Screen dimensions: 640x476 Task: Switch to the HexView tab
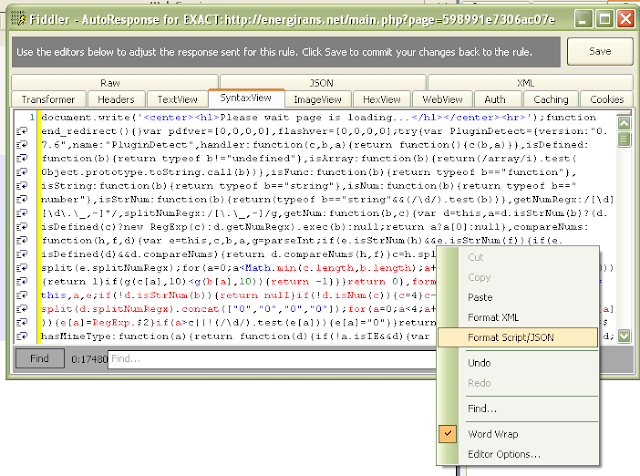coord(382,99)
